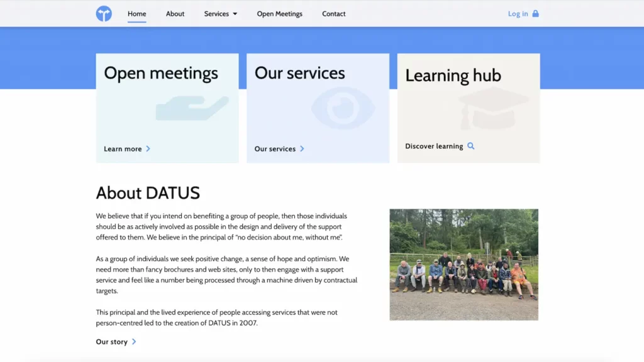Click the About DATUS heading
644x362 pixels.
tap(148, 193)
